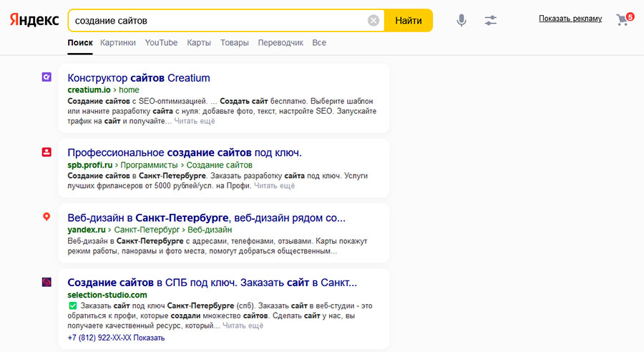Open search settings sliders icon
Viewport: 644px width, 352px height.
(490, 20)
